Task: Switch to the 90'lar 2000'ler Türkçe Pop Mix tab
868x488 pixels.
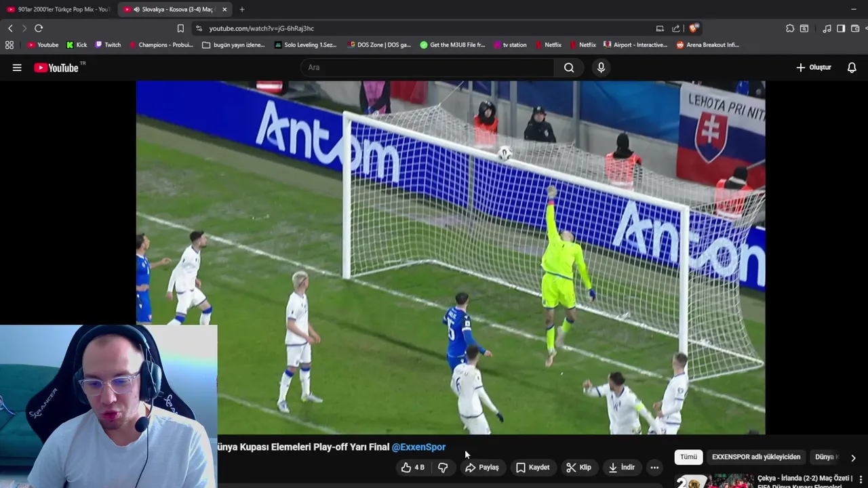Action: [58, 9]
